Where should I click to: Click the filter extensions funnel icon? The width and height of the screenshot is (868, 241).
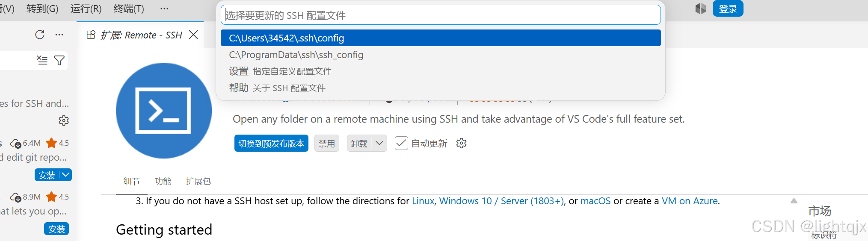coord(59,60)
